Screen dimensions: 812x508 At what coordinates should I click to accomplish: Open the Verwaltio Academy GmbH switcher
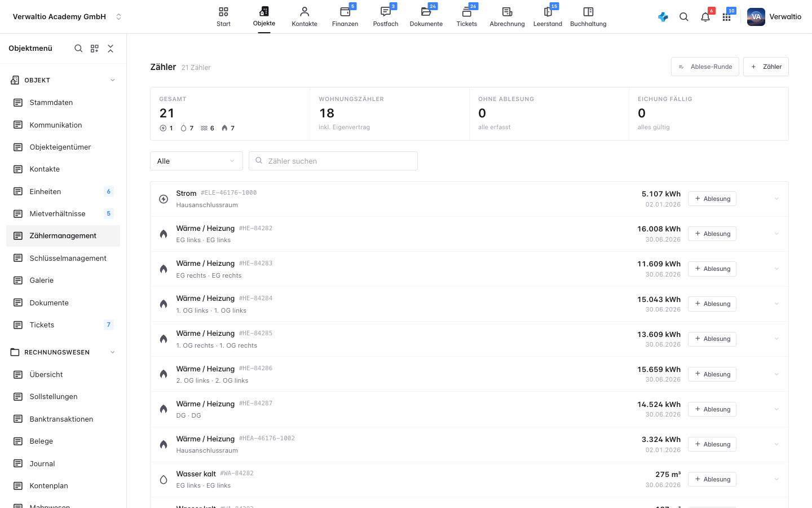click(x=67, y=17)
